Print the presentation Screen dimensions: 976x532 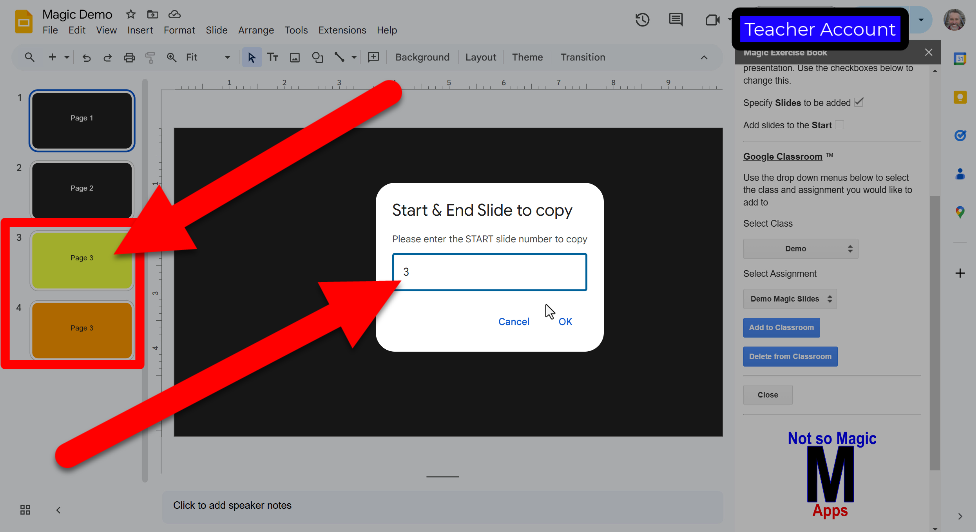(129, 57)
